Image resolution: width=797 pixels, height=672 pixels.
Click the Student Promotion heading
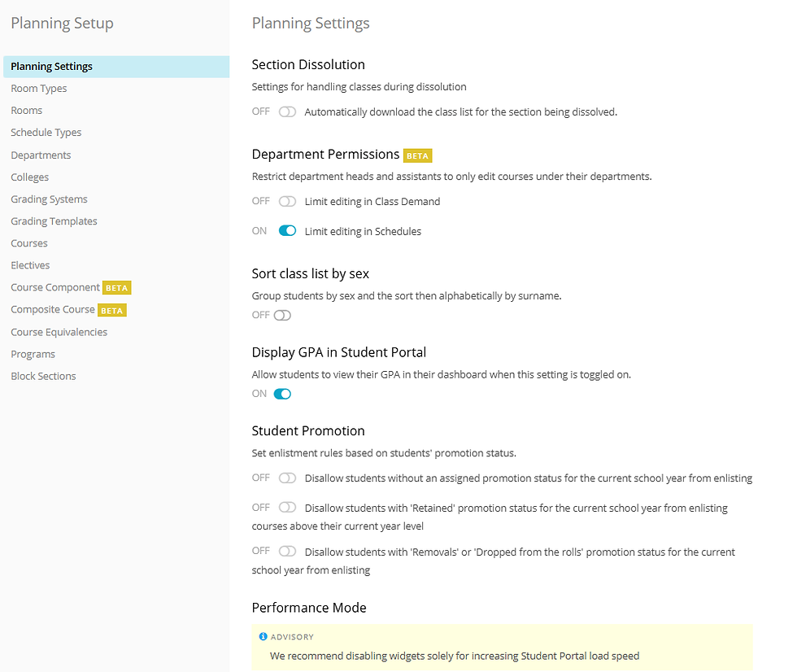308,430
